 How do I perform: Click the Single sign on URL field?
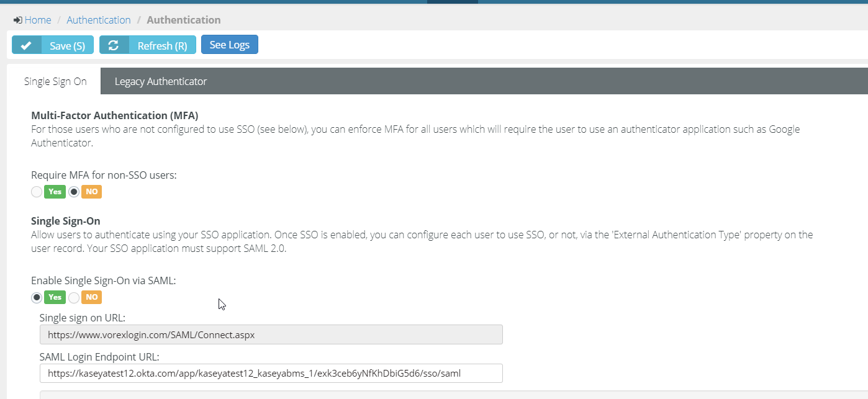[271, 334]
